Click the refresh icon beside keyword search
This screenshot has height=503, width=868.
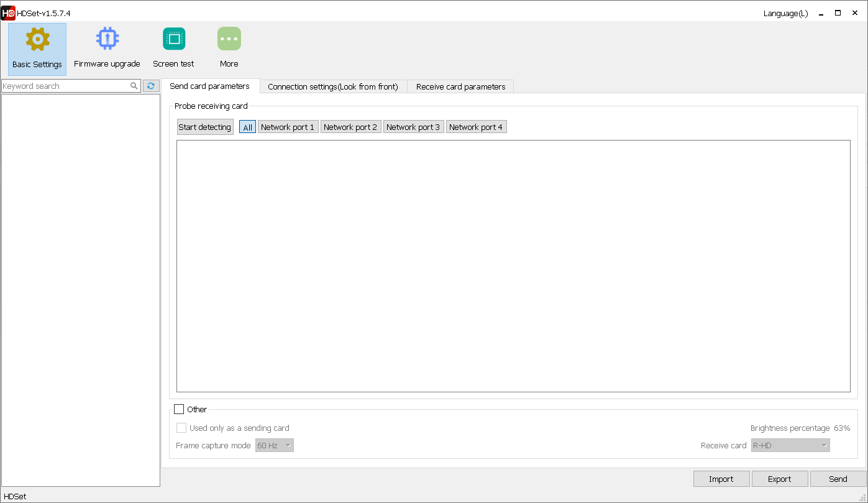click(x=150, y=85)
